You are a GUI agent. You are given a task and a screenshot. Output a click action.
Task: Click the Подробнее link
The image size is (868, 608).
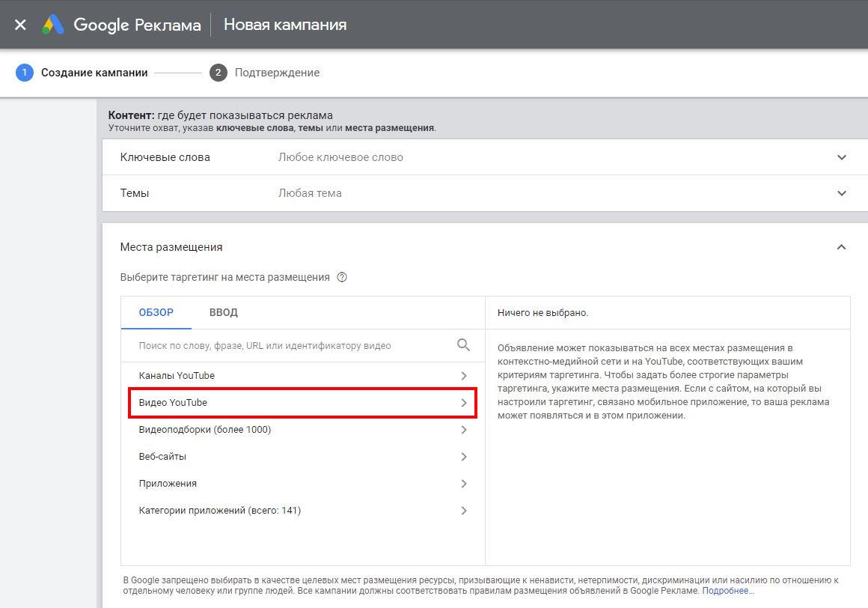tap(727, 591)
